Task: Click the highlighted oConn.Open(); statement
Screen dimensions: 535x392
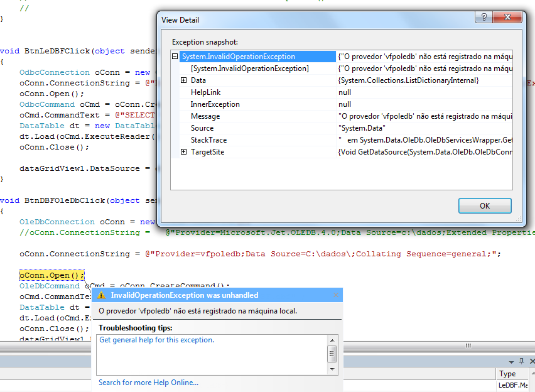Action: point(51,275)
